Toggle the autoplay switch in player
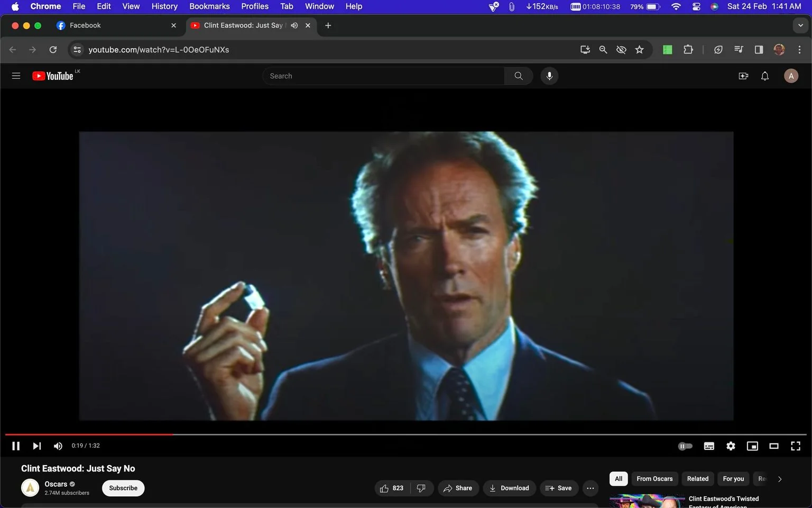The height and width of the screenshot is (508, 812). (x=685, y=446)
